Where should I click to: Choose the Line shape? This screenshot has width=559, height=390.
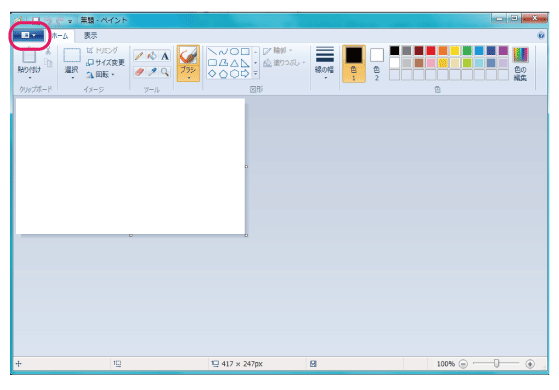point(212,52)
